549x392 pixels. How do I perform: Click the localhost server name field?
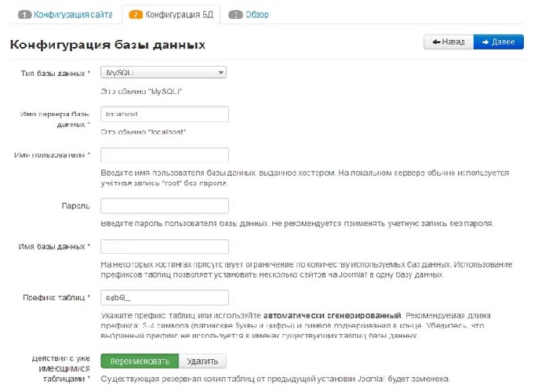point(164,114)
